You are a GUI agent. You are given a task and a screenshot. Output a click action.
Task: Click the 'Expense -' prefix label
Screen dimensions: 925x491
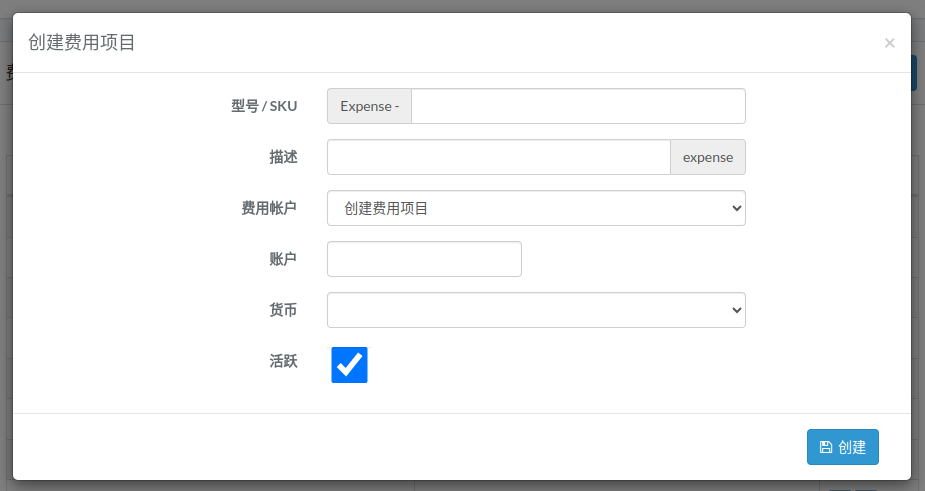pos(369,106)
